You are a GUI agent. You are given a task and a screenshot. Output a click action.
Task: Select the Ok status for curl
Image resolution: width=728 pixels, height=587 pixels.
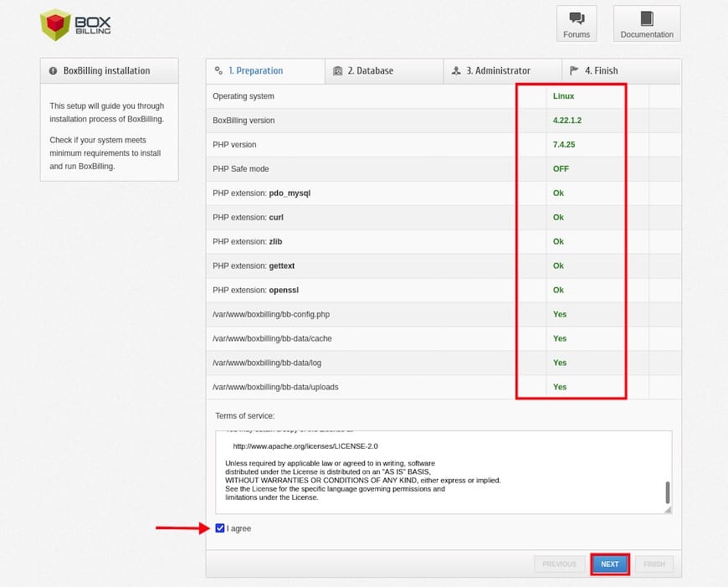pos(558,217)
